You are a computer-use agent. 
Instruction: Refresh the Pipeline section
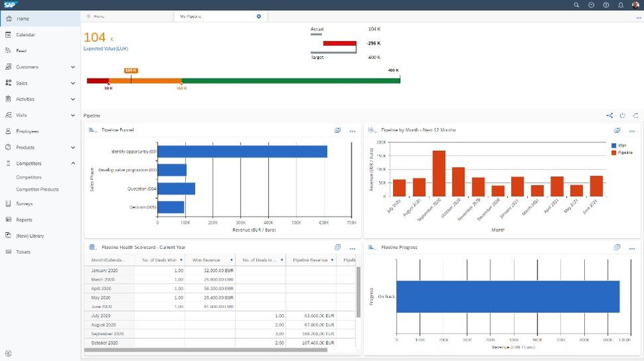click(x=636, y=115)
